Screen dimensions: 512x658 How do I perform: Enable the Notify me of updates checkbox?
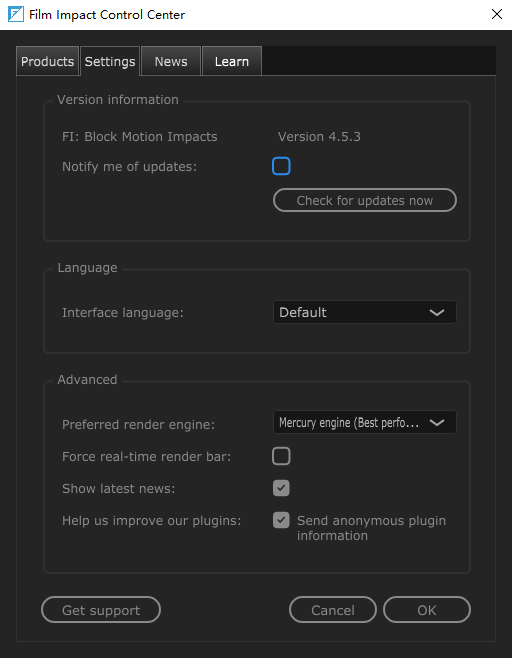pyautogui.click(x=281, y=166)
